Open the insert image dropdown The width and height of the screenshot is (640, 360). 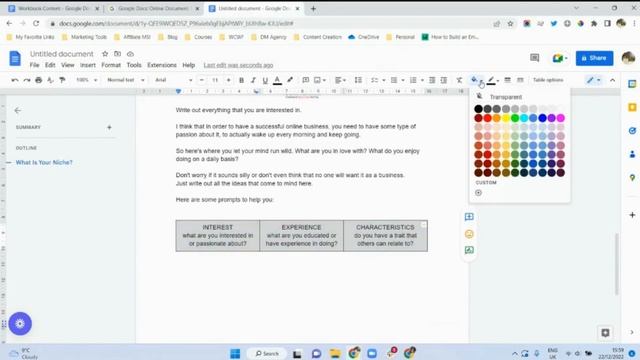click(x=320, y=80)
